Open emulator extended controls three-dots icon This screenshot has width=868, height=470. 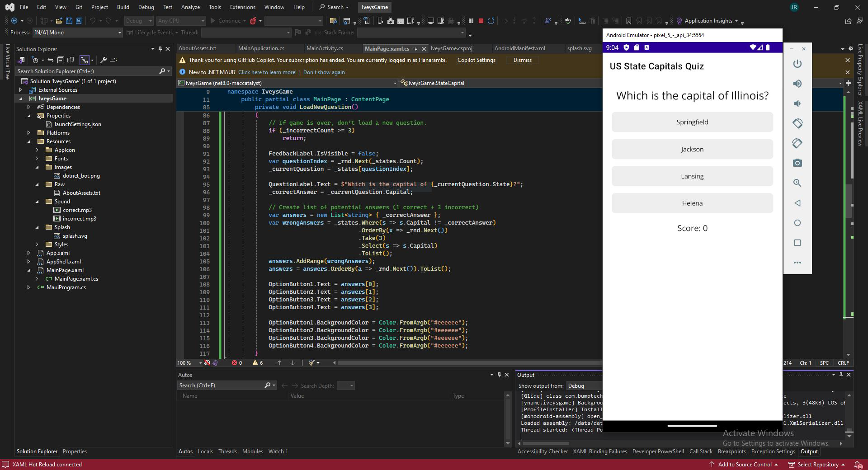(x=797, y=263)
